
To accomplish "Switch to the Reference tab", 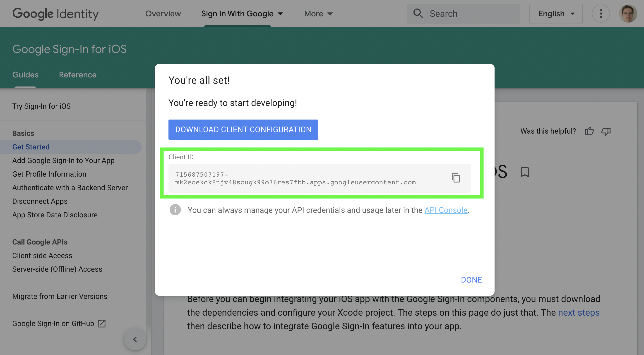I will [x=77, y=75].
